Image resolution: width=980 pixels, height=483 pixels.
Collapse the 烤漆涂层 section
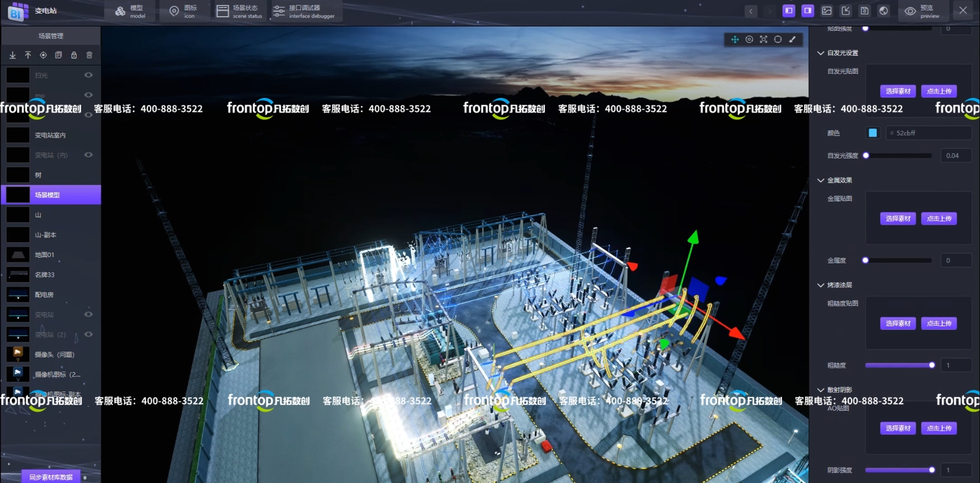820,285
